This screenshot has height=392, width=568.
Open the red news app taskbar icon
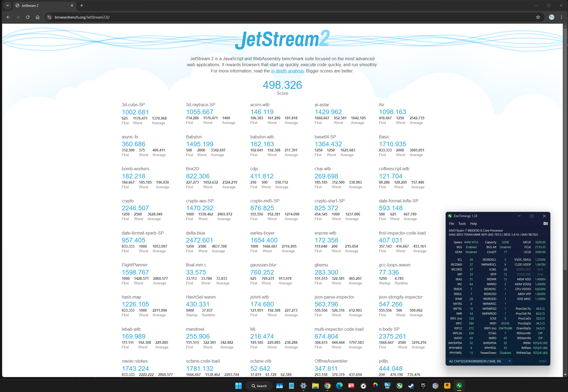coord(351,386)
